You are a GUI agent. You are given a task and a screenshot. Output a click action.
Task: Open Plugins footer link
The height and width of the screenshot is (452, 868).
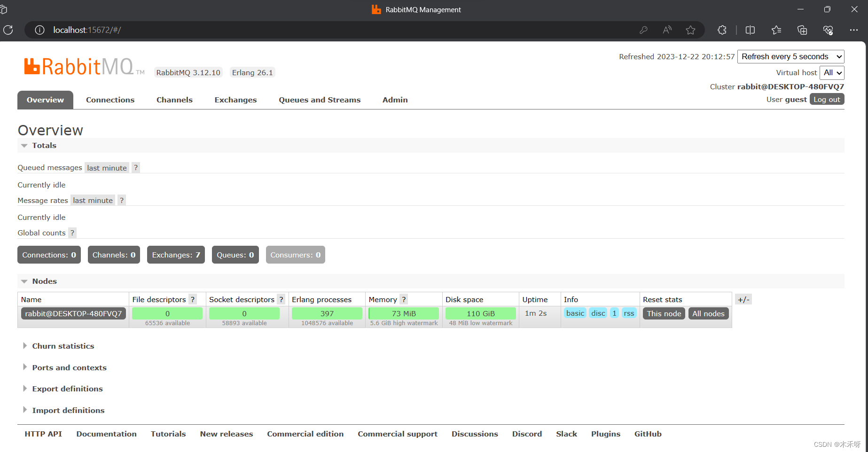[x=606, y=434]
